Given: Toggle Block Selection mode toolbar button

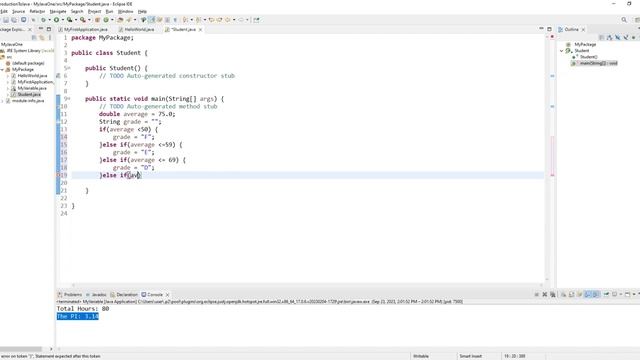Looking at the screenshot, I should (x=167, y=20).
